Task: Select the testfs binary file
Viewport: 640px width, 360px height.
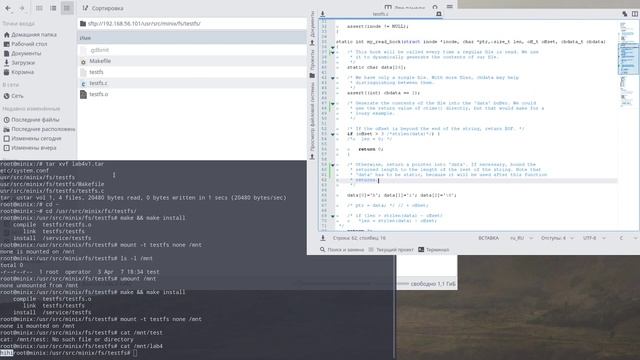Action: coord(96,72)
